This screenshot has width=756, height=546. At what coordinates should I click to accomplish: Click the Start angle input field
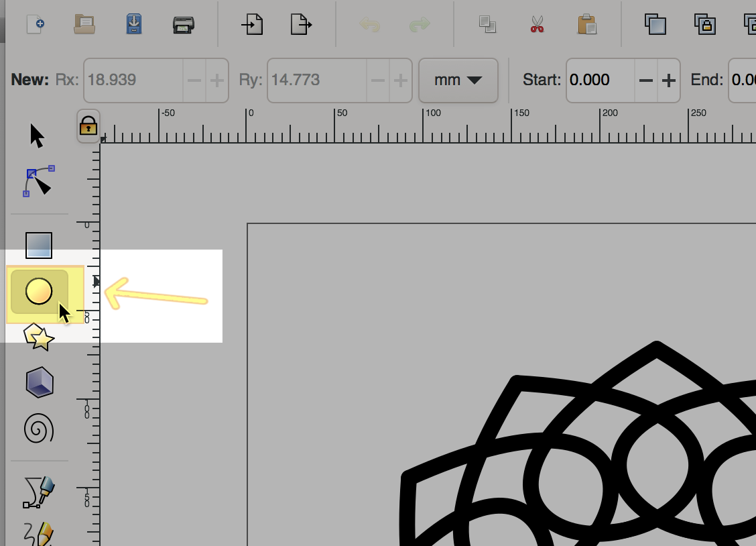[599, 80]
